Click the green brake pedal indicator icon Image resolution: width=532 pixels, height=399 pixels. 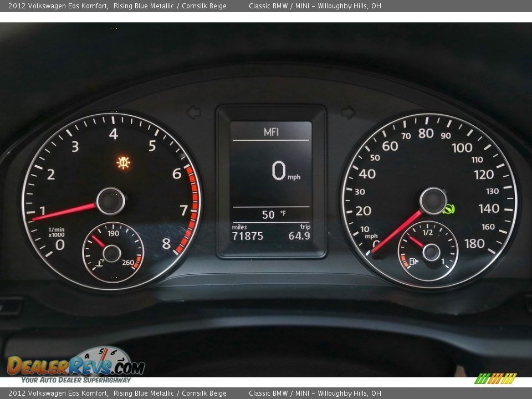tap(448, 209)
